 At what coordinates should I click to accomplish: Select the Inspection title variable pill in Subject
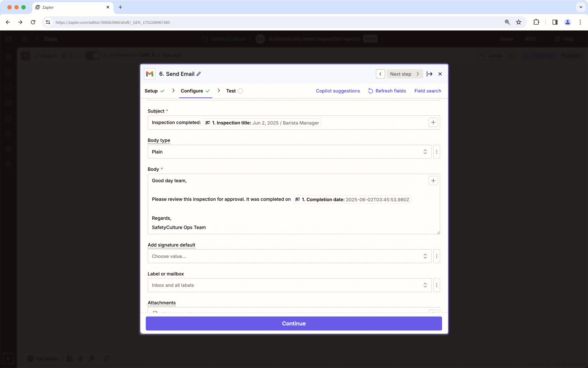(x=262, y=123)
